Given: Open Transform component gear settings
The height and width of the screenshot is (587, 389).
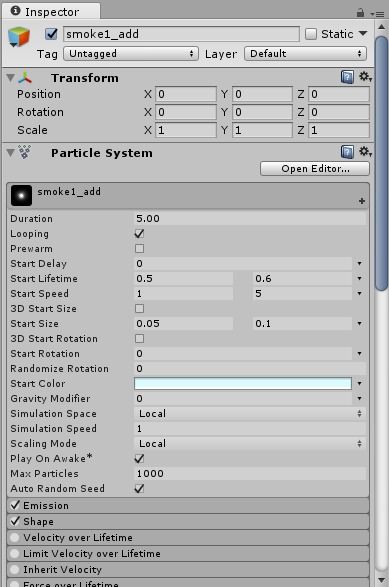Looking at the screenshot, I should click(365, 77).
